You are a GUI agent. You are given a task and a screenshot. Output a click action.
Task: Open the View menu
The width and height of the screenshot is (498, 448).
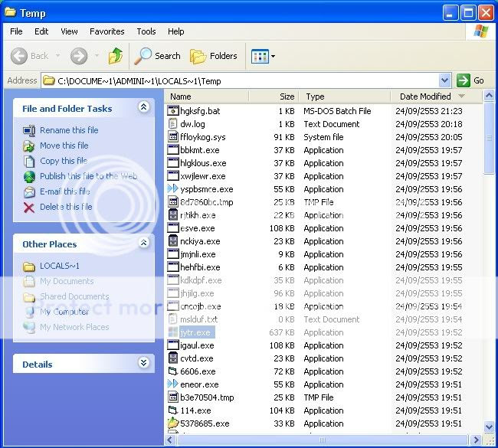[69, 31]
